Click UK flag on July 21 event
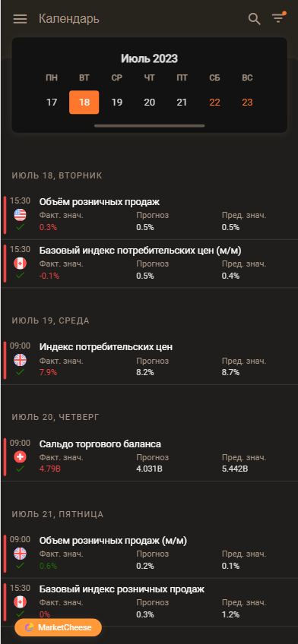This screenshot has height=644, width=298. 20,553
